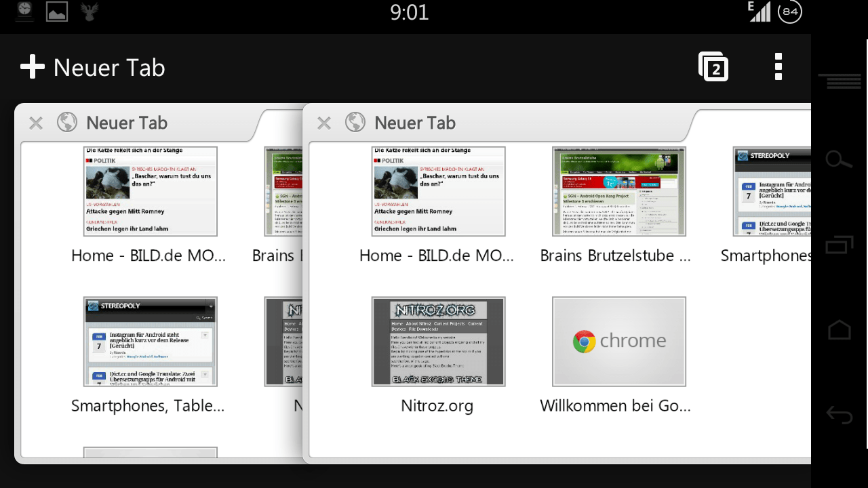Screen dimensions: 868x488
Task: Open Brains Brutzelstube thumbnail in right tab
Action: tap(619, 191)
